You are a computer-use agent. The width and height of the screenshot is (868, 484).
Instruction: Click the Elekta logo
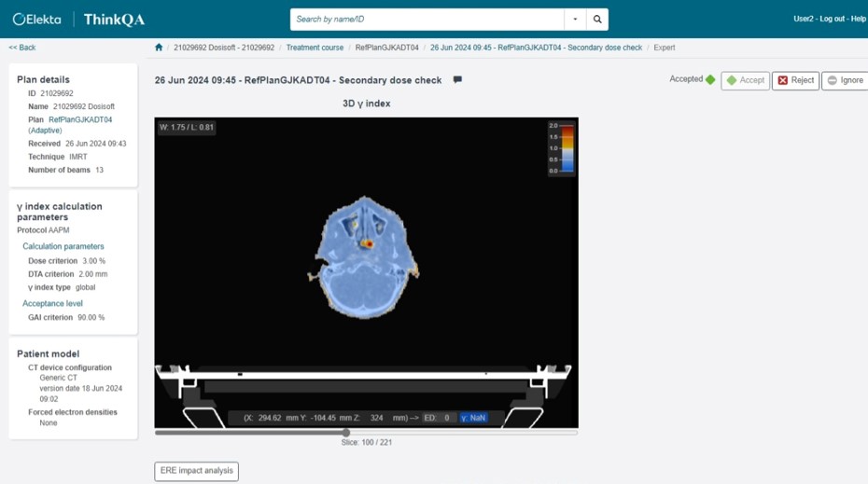pyautogui.click(x=37, y=20)
